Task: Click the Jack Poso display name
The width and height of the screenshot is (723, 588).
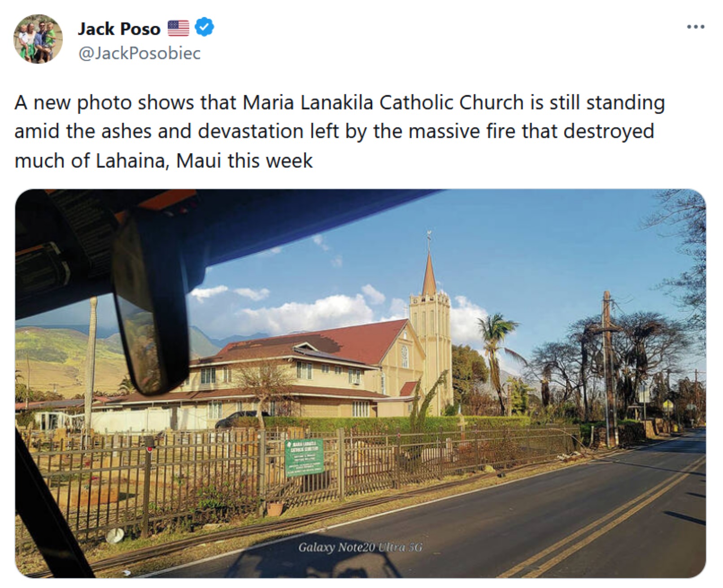Action: coord(119,29)
